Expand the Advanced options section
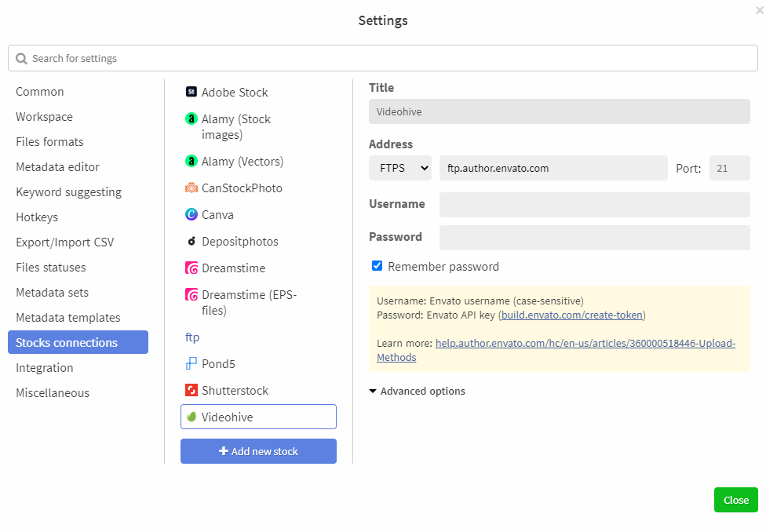The image size is (766, 532). (x=418, y=391)
